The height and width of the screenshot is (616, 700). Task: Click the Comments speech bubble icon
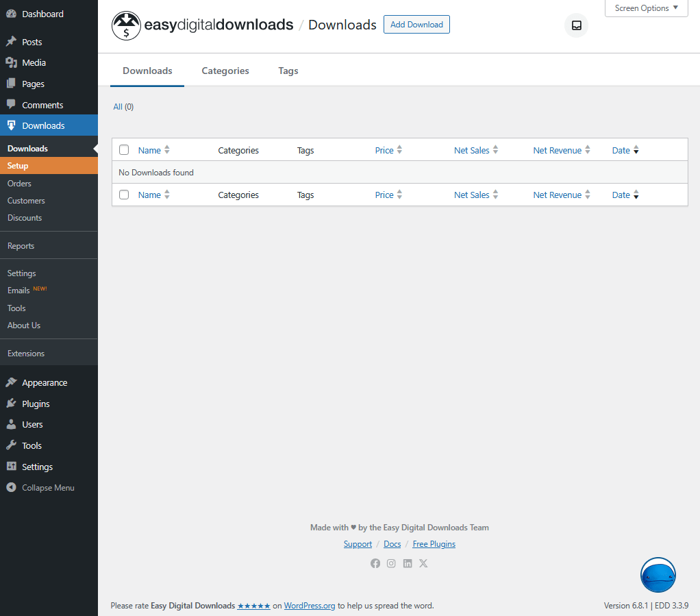pyautogui.click(x=11, y=105)
